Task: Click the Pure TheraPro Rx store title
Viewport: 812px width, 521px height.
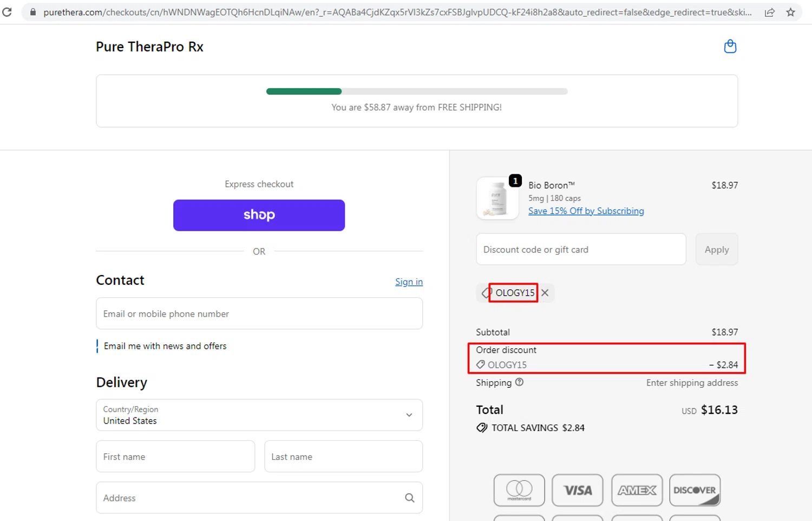Action: pyautogui.click(x=149, y=47)
